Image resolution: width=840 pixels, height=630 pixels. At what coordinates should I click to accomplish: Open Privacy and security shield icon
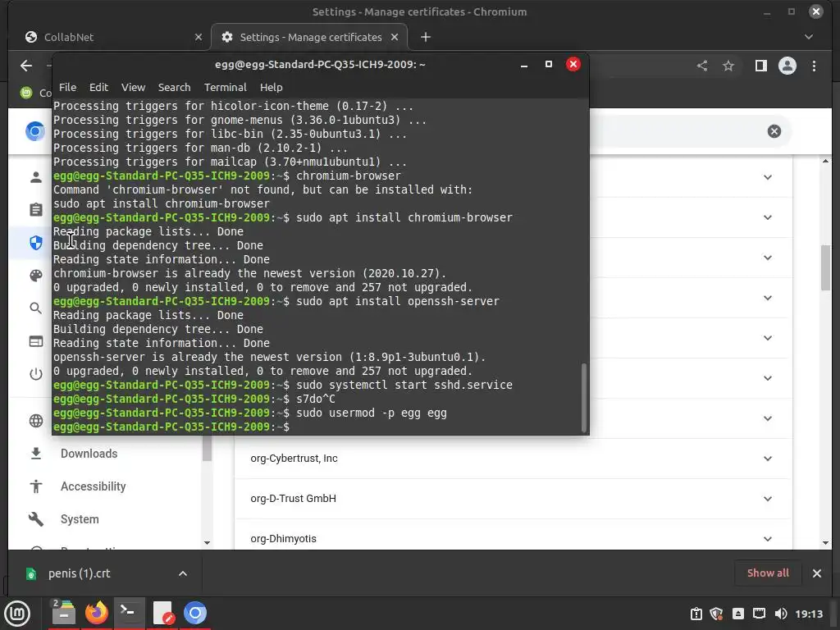pos(36,243)
